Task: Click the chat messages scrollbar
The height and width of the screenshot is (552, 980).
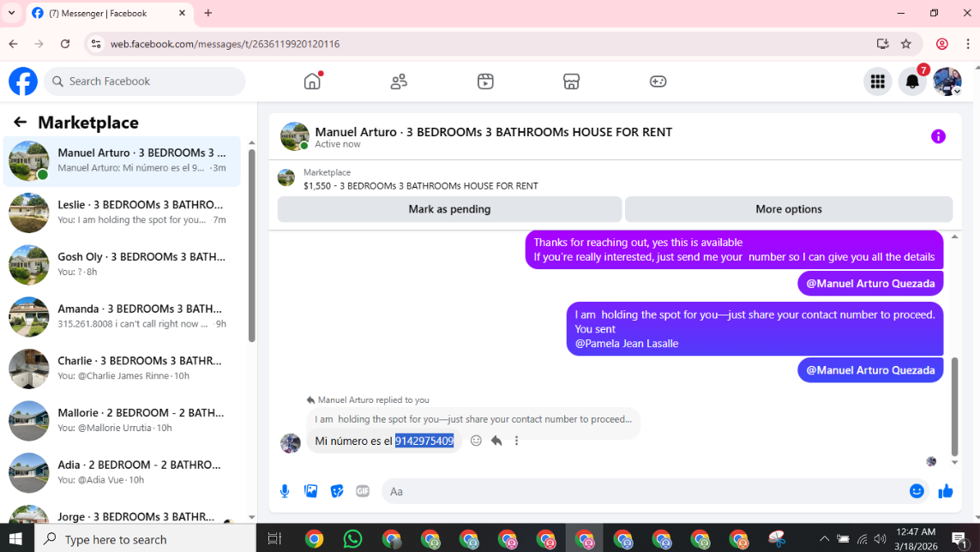Action: pyautogui.click(x=954, y=406)
